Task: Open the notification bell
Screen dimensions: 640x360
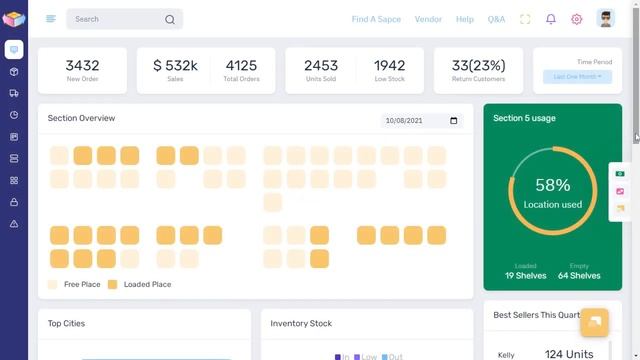Action: click(551, 19)
